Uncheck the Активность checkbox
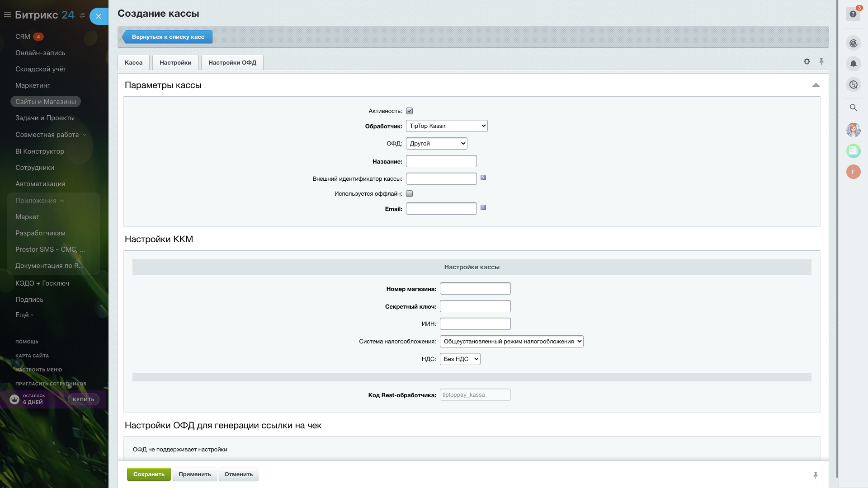 coord(409,111)
